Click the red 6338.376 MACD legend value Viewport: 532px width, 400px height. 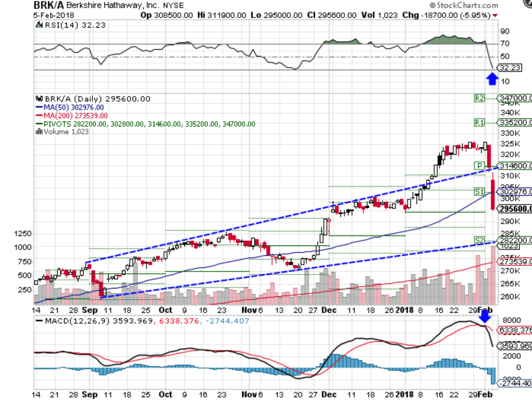coord(179,321)
